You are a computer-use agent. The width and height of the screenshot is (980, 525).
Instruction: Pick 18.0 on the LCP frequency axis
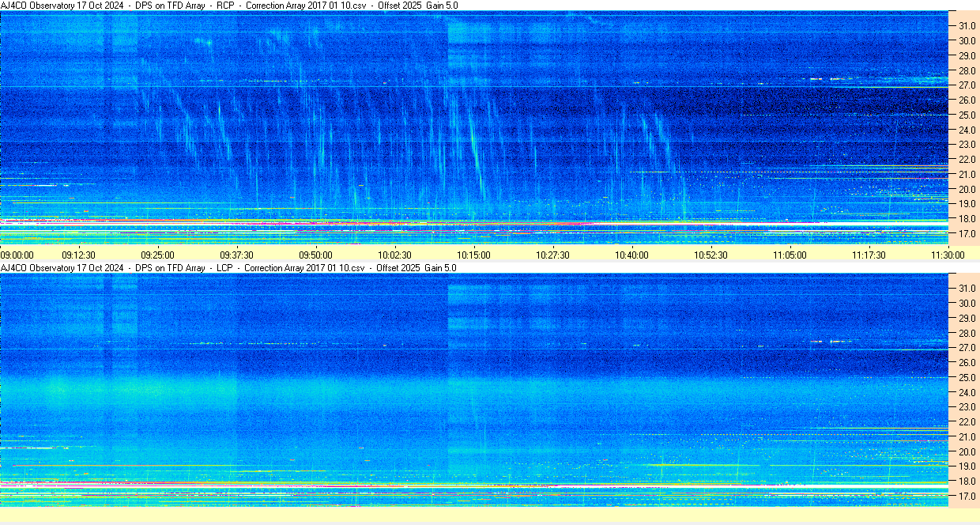pyautogui.click(x=967, y=482)
